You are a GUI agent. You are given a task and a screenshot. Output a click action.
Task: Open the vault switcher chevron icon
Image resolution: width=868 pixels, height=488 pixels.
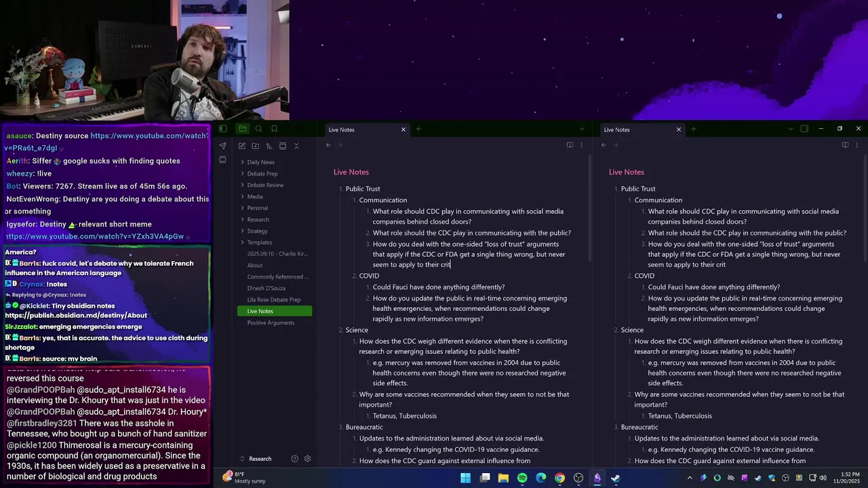click(x=242, y=459)
